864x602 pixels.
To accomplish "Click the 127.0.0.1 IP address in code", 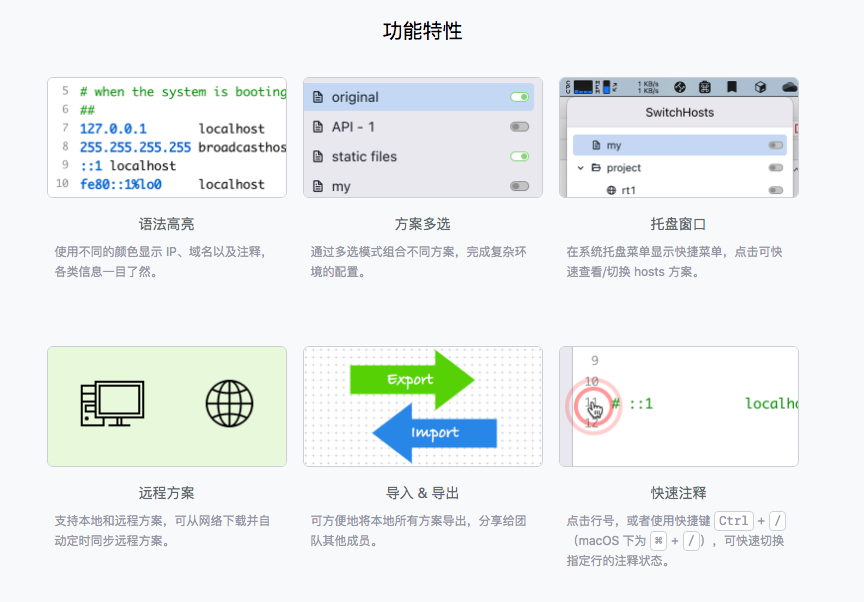I will (x=113, y=129).
